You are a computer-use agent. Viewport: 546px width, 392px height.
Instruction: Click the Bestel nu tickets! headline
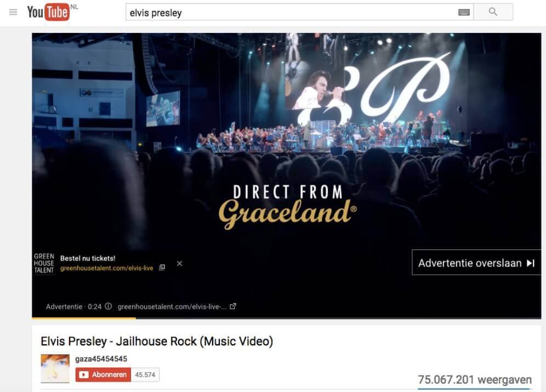(88, 258)
